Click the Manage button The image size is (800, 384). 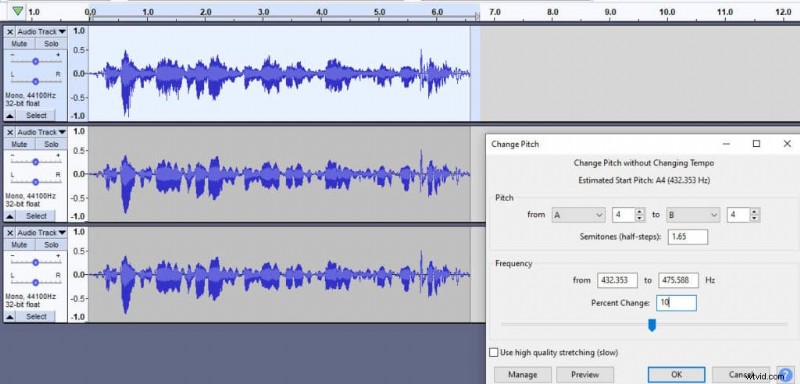[522, 375]
